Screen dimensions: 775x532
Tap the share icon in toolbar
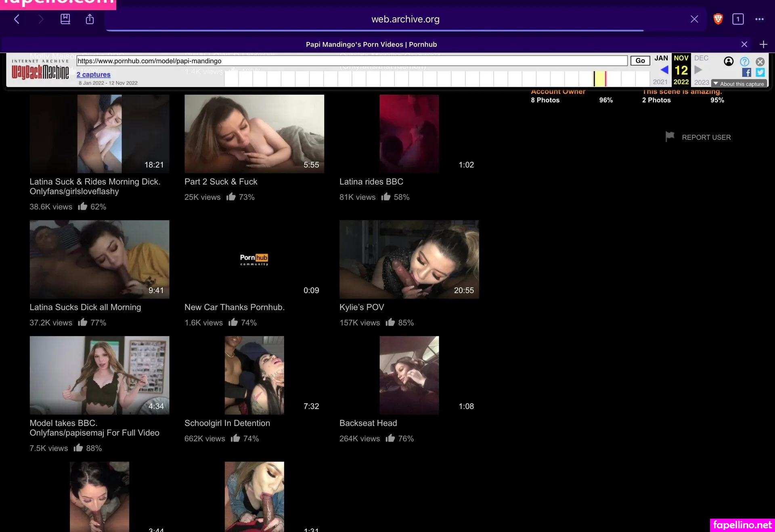[90, 19]
